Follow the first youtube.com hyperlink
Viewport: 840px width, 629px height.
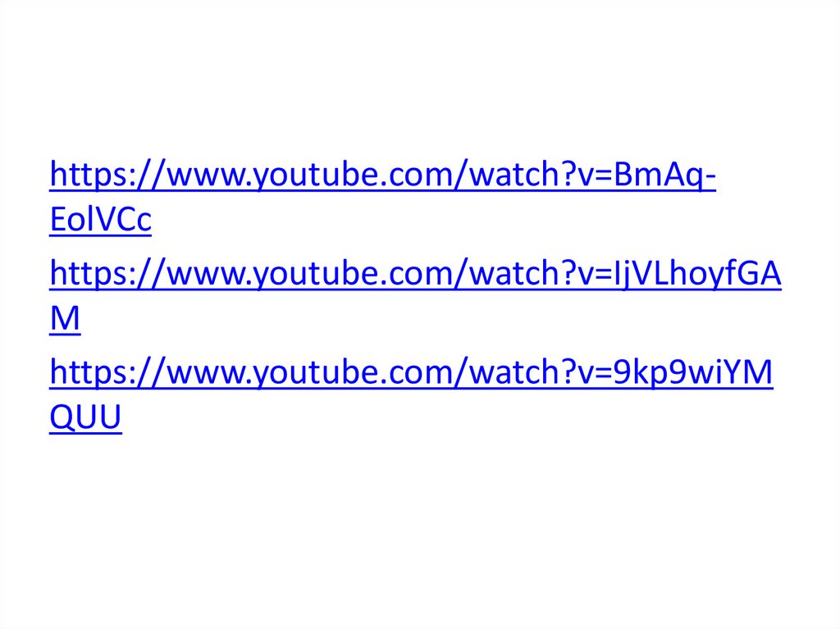point(382,175)
